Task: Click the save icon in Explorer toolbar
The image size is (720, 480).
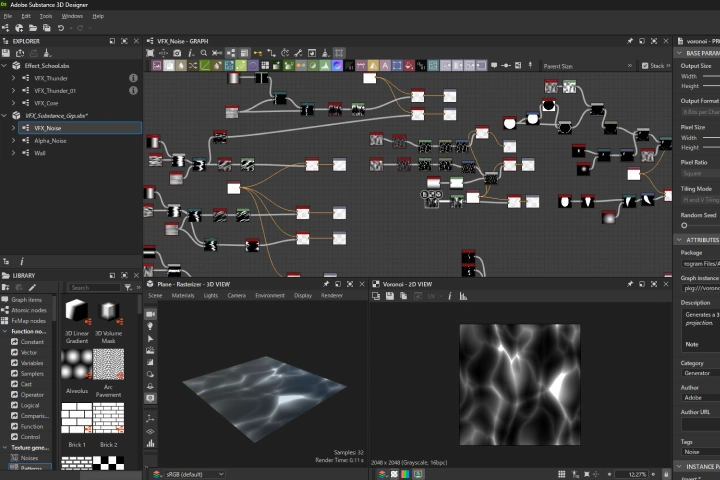Action: (6, 53)
